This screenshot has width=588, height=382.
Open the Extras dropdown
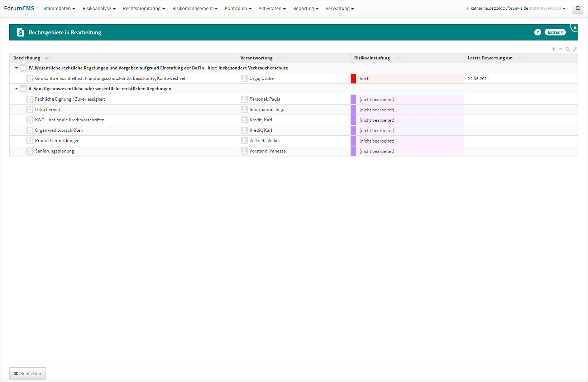click(555, 32)
